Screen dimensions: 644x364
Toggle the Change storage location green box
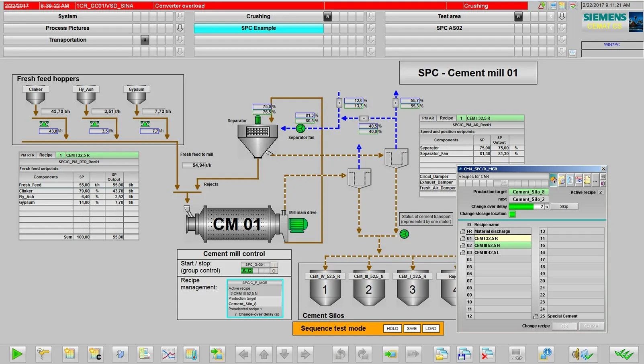pos(512,214)
